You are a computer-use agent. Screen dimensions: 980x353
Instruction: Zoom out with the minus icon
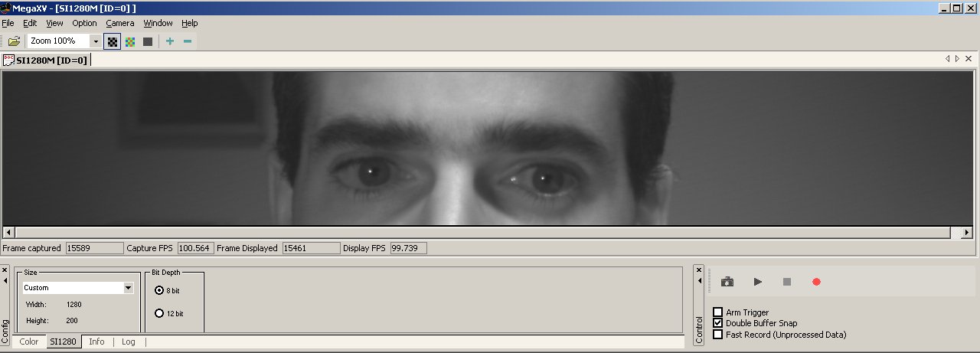tap(188, 41)
